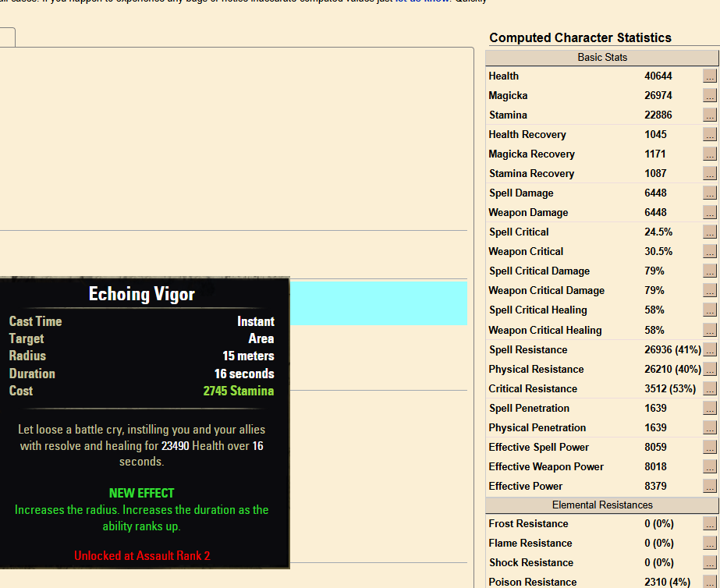720x588 pixels.
Task: Open details button for Magicka stat
Action: pos(709,95)
